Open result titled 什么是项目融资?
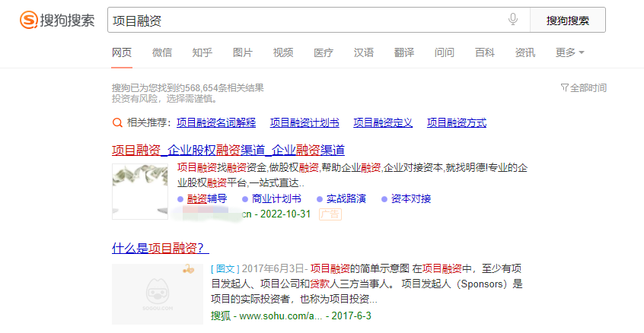The height and width of the screenshot is (333, 644). point(160,248)
